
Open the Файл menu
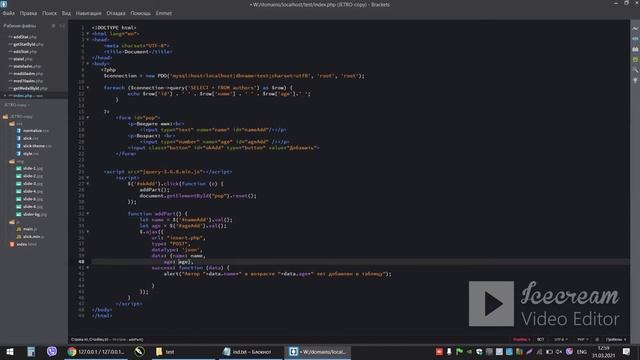(9, 13)
